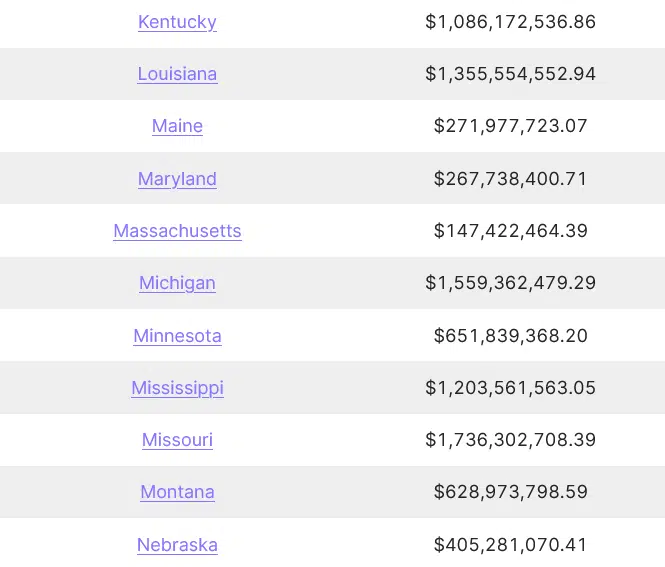Click Missouri's amount $1,736,302,708.39
This screenshot has height=567, width=665.
[511, 440]
